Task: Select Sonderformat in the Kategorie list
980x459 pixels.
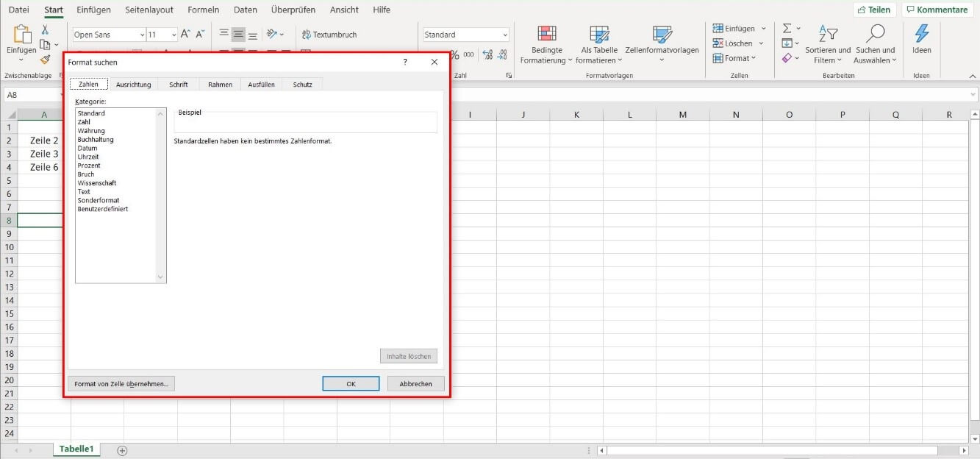Action: click(x=99, y=200)
